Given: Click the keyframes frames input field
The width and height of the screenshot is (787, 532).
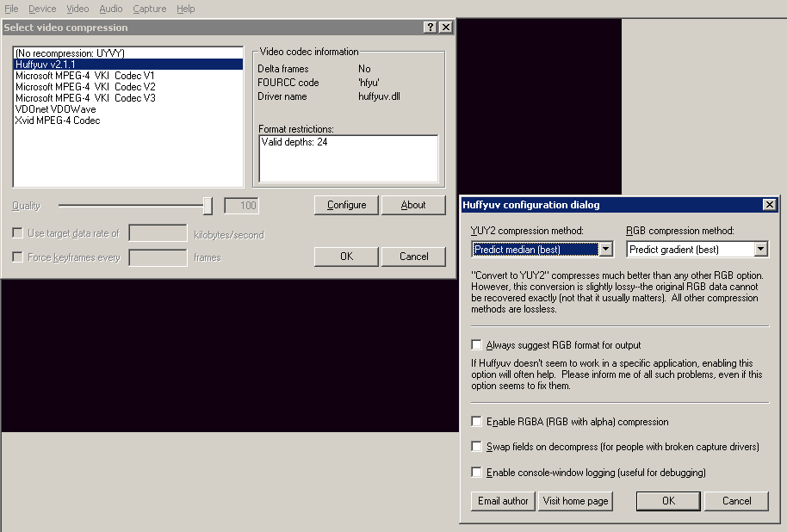Looking at the screenshot, I should [158, 257].
